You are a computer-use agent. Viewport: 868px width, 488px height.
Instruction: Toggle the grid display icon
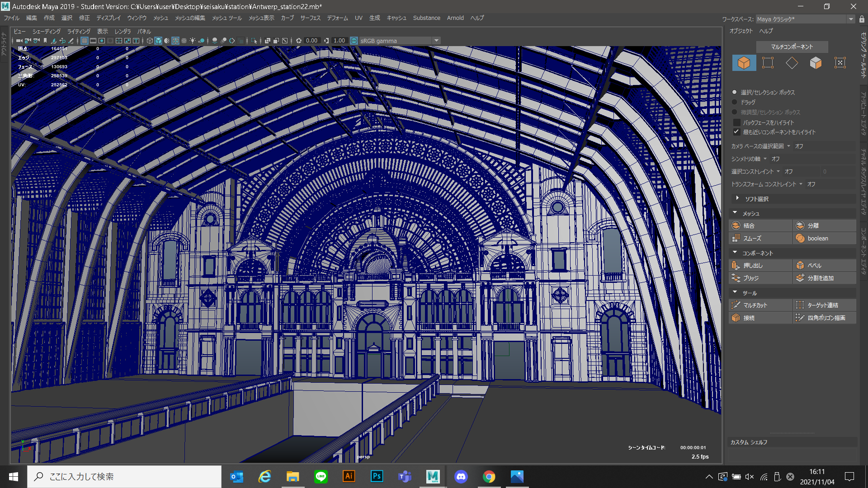click(84, 41)
